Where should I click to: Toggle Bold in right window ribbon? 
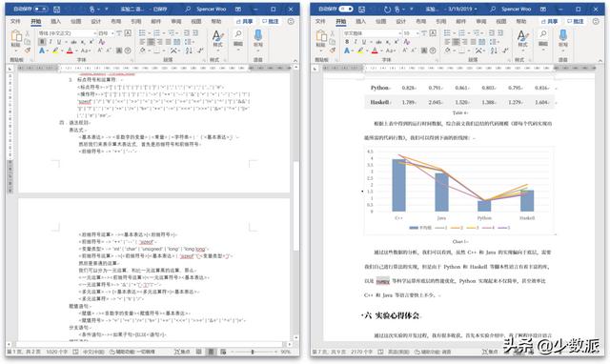(347, 42)
